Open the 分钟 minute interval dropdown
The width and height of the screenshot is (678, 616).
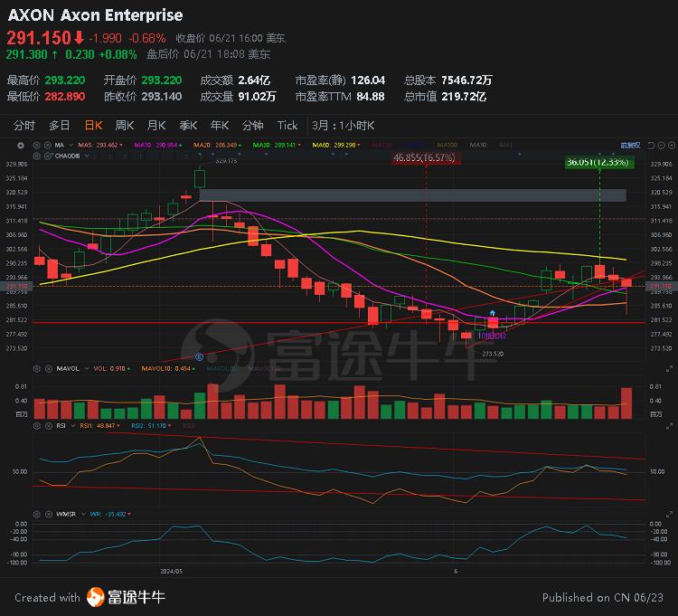[x=252, y=126]
